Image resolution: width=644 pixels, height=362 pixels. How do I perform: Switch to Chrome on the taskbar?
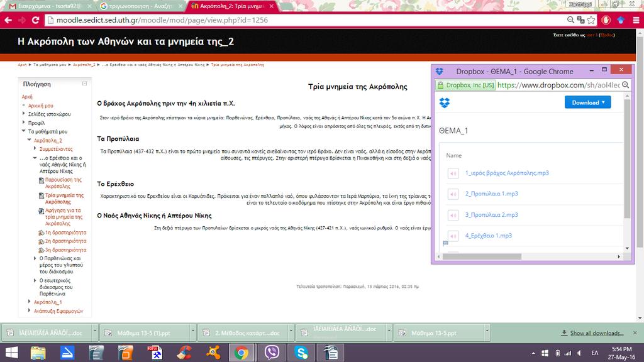click(x=241, y=353)
